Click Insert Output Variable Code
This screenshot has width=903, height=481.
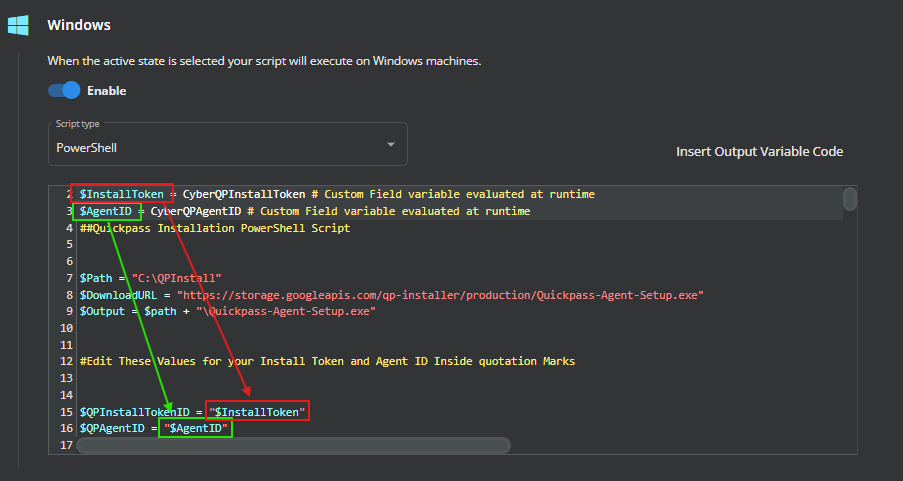point(759,152)
